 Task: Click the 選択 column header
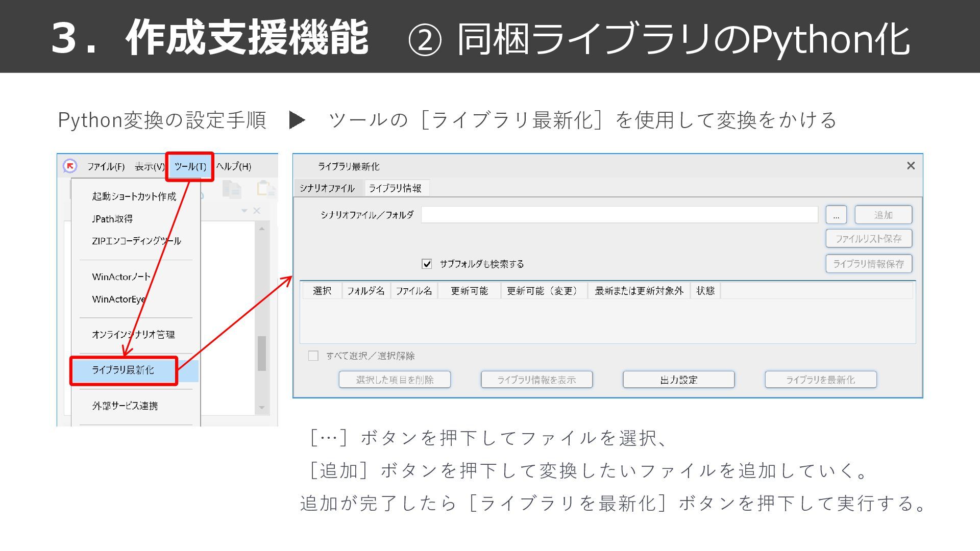pyautogui.click(x=322, y=291)
